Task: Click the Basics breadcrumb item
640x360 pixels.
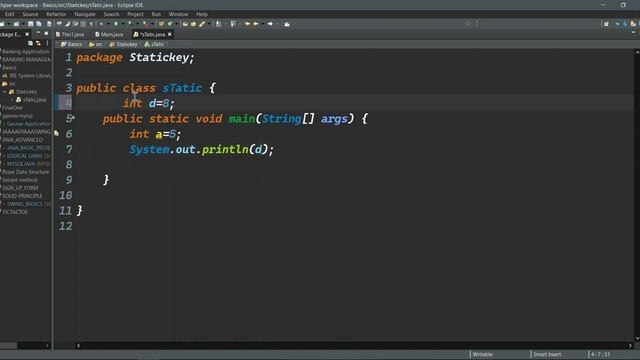Action: click(x=71, y=44)
